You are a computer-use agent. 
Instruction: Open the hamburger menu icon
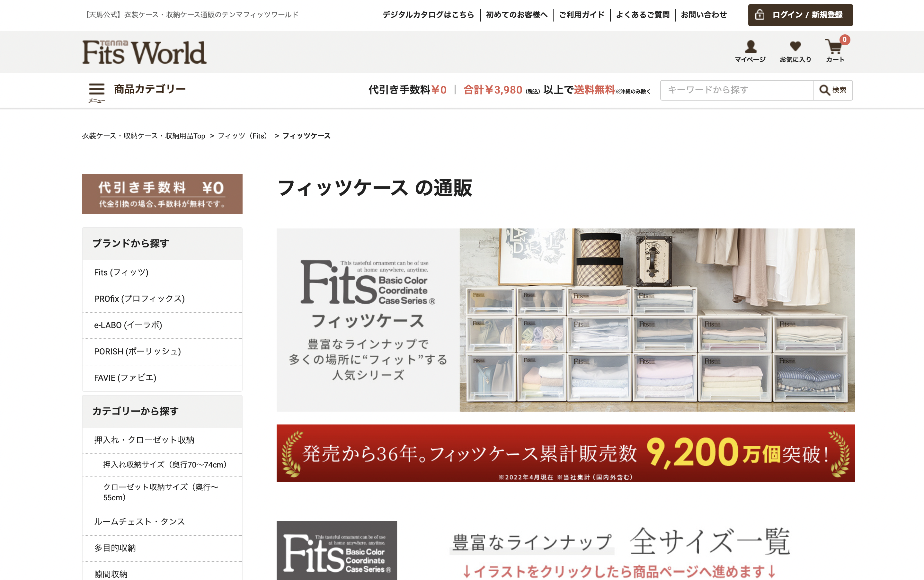[96, 90]
